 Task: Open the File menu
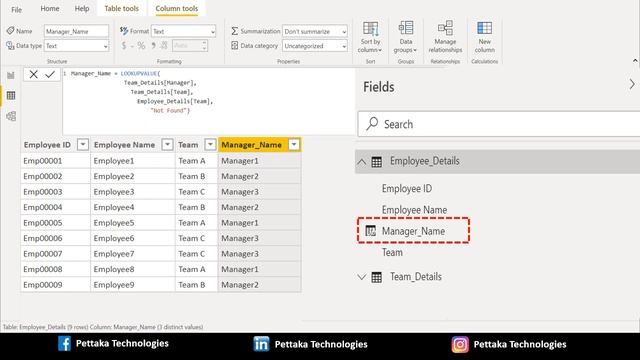tap(16, 9)
